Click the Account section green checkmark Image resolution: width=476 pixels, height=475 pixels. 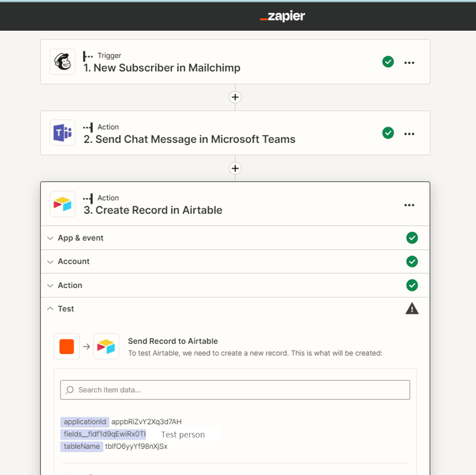click(x=412, y=261)
